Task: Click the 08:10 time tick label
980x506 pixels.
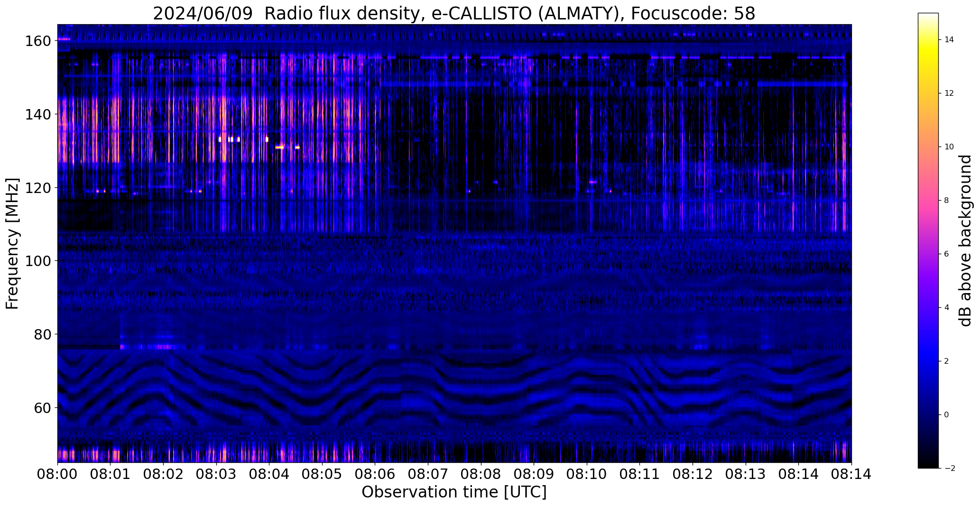Action: [x=587, y=474]
